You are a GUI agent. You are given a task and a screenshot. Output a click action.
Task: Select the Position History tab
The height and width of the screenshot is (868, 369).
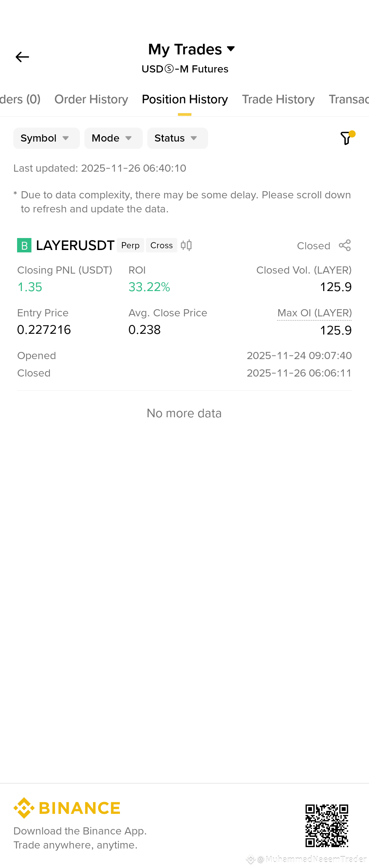pos(185,99)
